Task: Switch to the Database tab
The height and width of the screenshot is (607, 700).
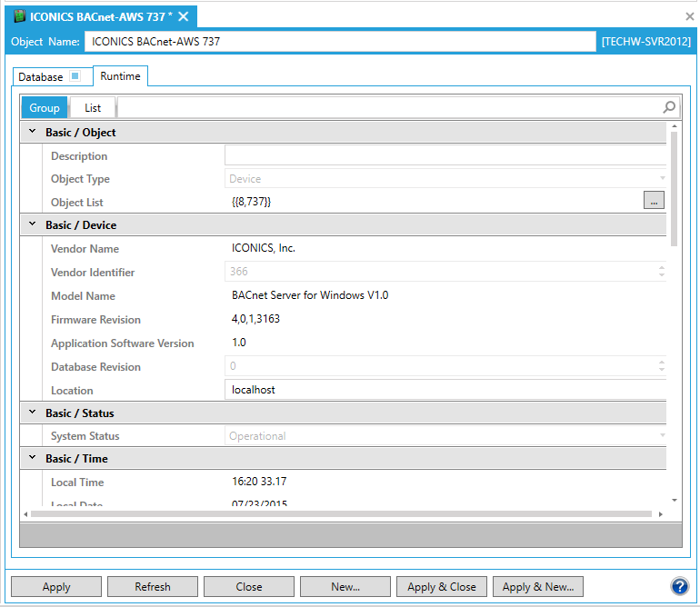Action: (x=41, y=77)
